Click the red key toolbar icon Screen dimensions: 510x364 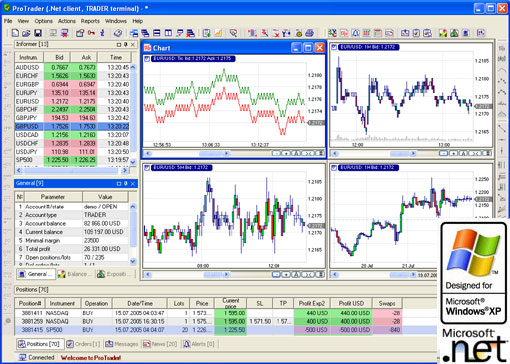[x=91, y=33]
